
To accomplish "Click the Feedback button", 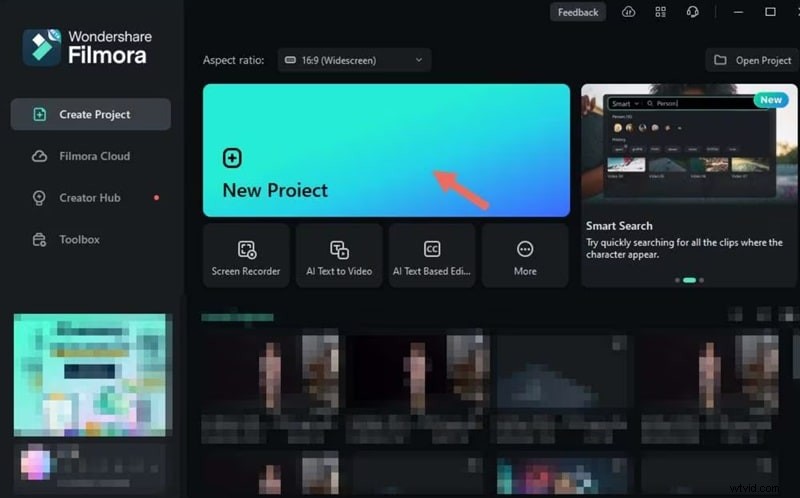I will coord(578,12).
